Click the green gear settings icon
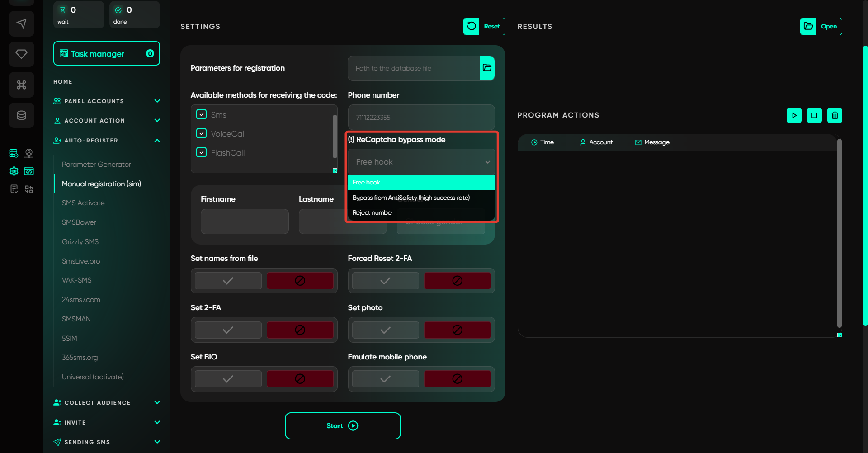Screen dimensions: 868x453 pos(14,171)
